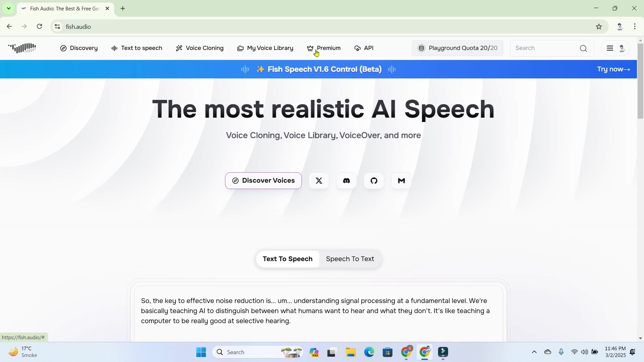644x362 pixels.
Task: View site information icon in address bar
Action: [x=57, y=26]
